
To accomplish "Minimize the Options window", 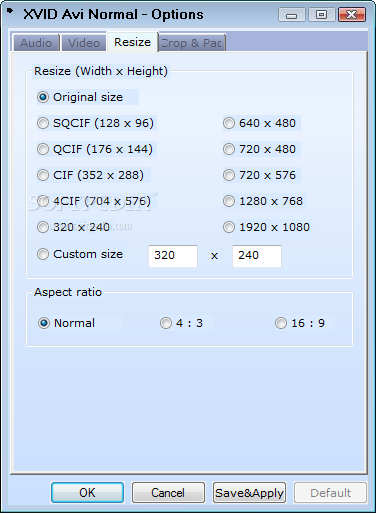I will point(292,15).
